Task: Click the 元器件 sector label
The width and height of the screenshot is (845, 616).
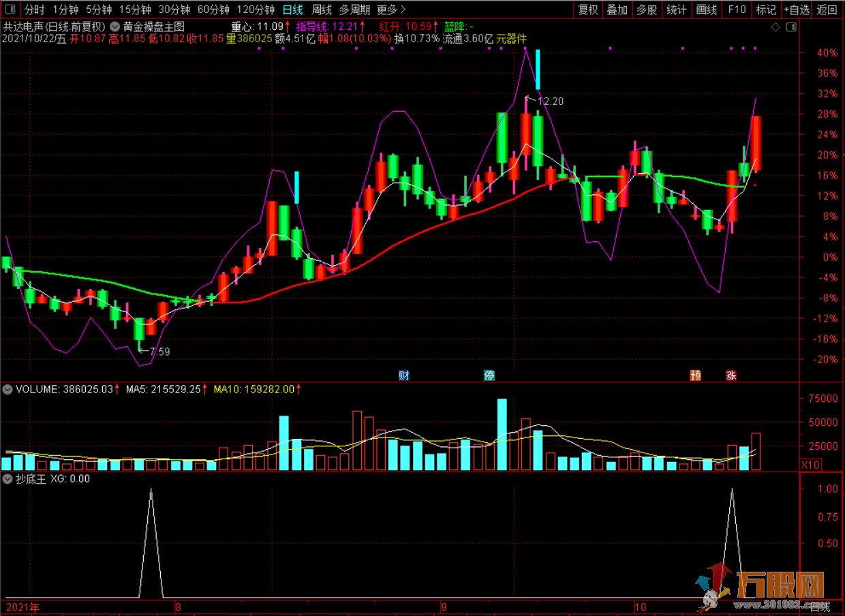Action: [x=512, y=39]
